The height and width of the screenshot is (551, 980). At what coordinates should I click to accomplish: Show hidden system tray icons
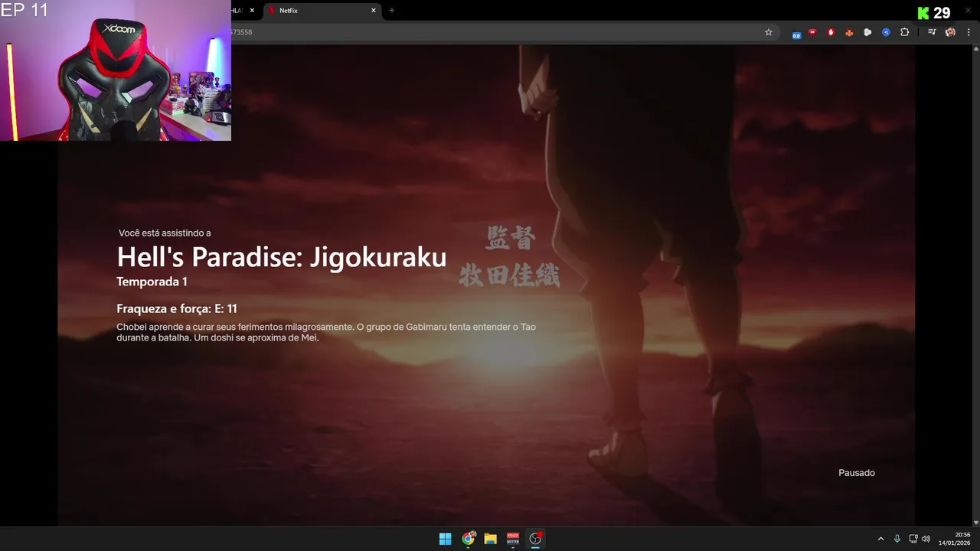click(880, 539)
